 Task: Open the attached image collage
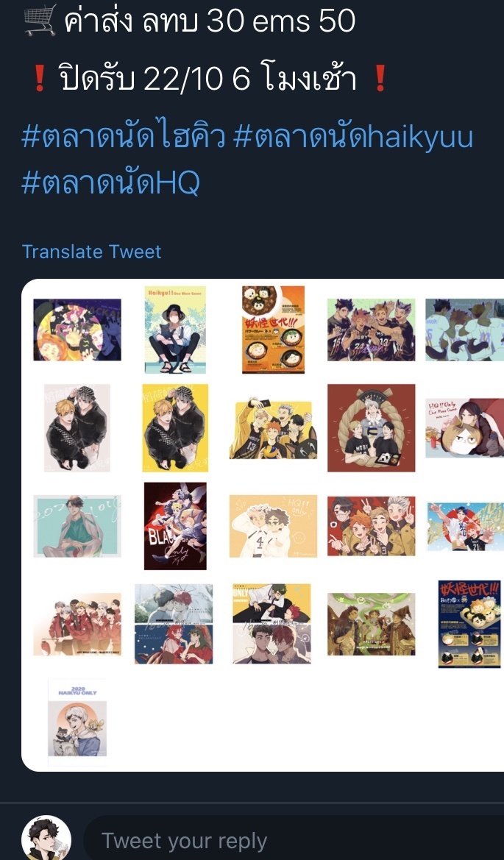263,525
